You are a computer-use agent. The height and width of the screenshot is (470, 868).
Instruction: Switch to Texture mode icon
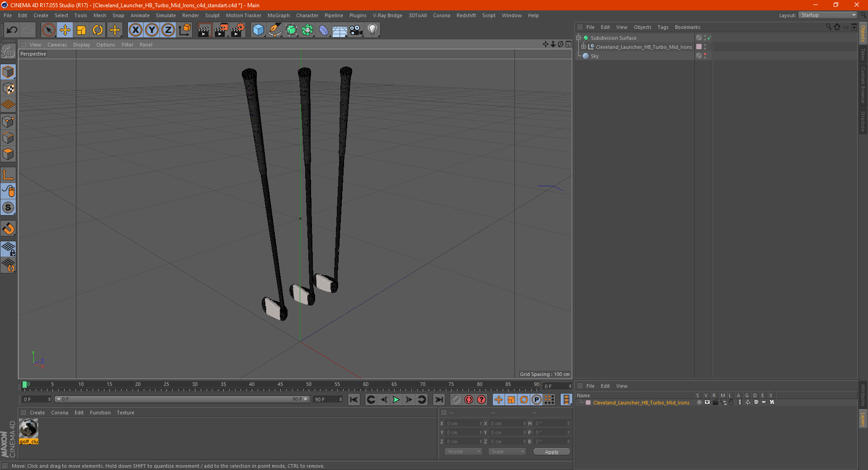pos(8,89)
